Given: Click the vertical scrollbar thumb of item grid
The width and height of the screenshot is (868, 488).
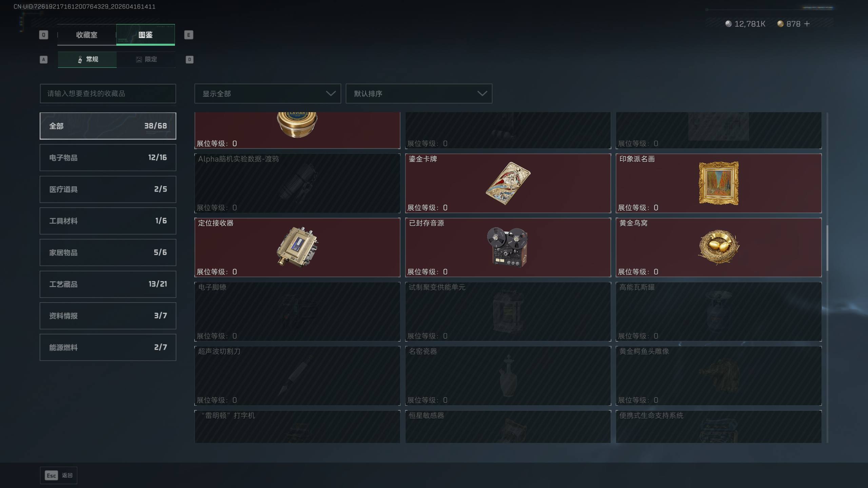Looking at the screenshot, I should 827,248.
